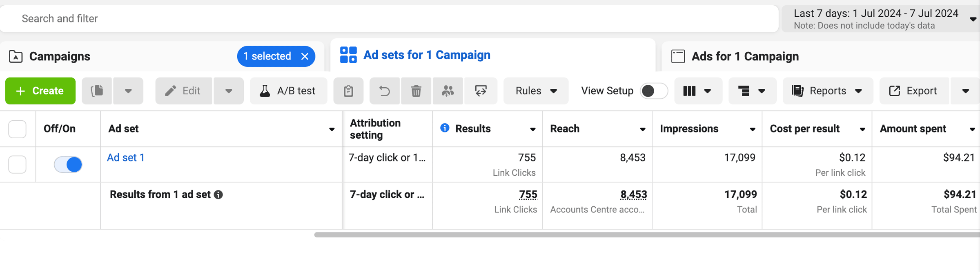The height and width of the screenshot is (272, 980).
Task: Expand the Rules dropdown
Action: point(536,91)
